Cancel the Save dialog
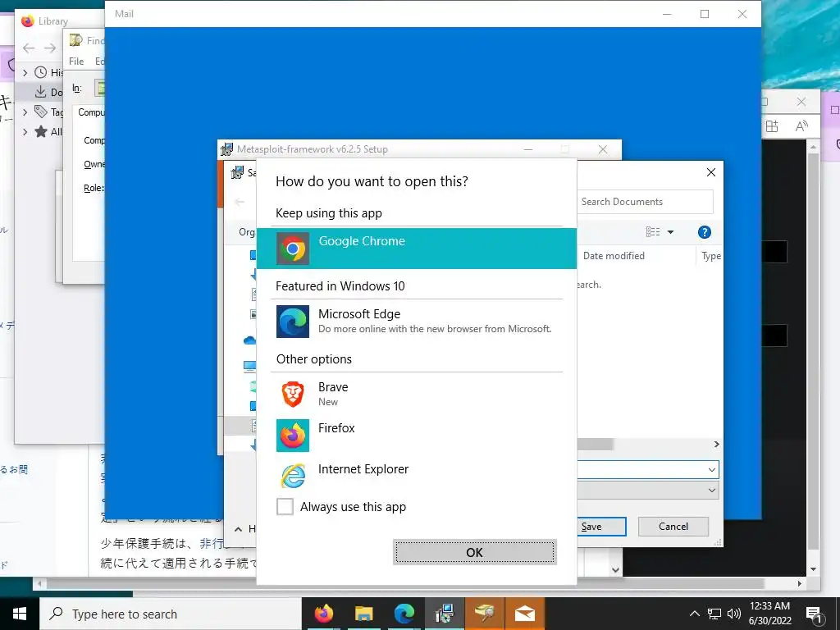Screen dimensions: 840x630 [673, 527]
